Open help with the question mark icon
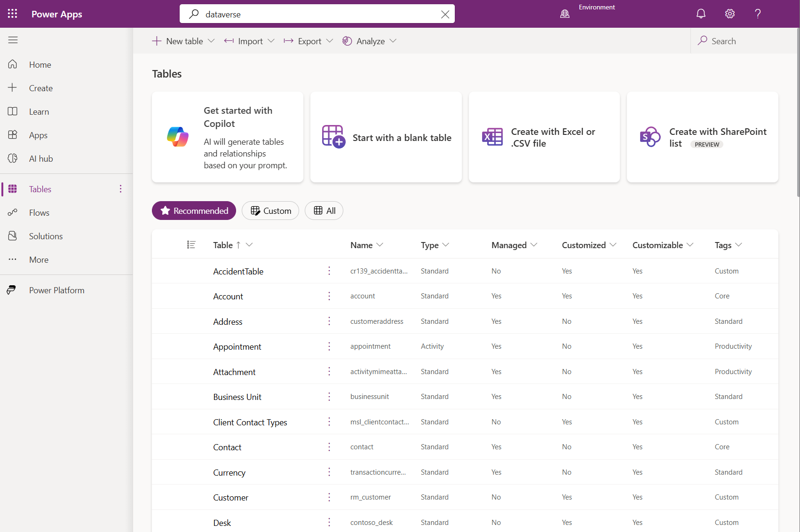Screen dimensions: 800x532 click(758, 14)
